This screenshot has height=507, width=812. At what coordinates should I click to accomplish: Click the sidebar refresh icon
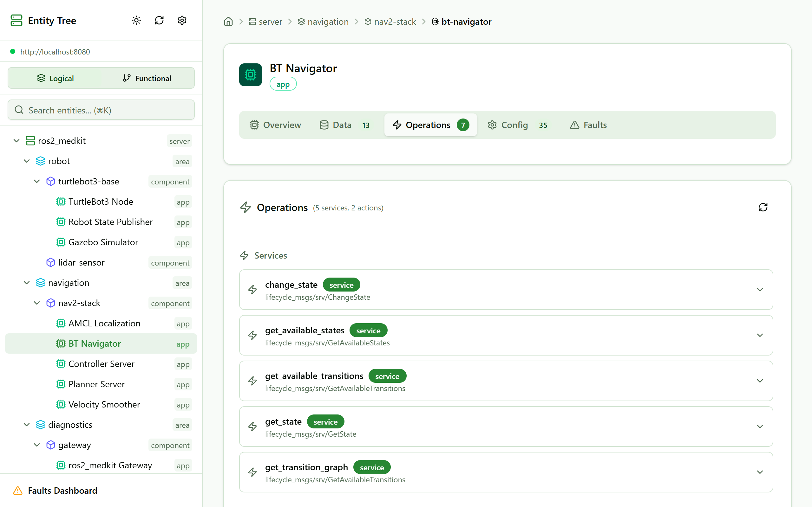click(159, 21)
